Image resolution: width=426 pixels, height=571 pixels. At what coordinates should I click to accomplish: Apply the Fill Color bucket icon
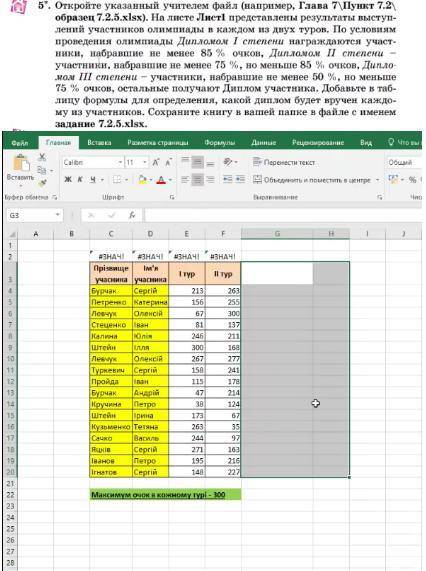coord(142,180)
